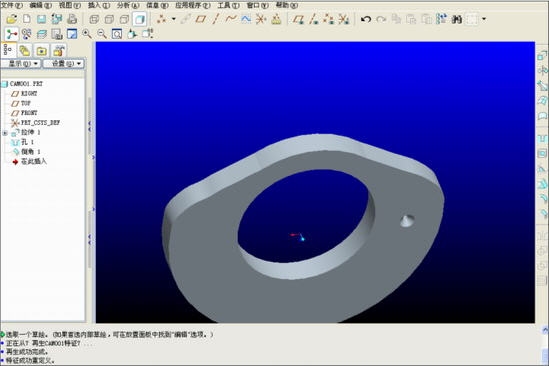Open the 设置 dropdown in model tree
Screen dimensions: 549x366
[x=63, y=63]
